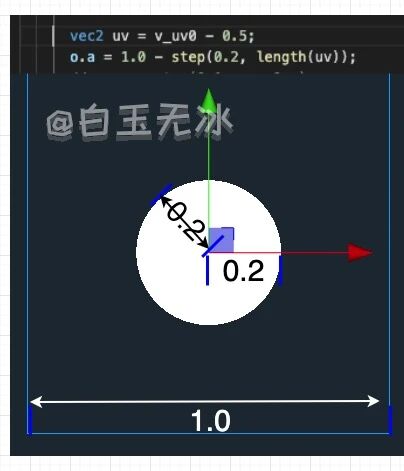
Task: Click the right arrowhead of the white width arrow
Action: (373, 401)
